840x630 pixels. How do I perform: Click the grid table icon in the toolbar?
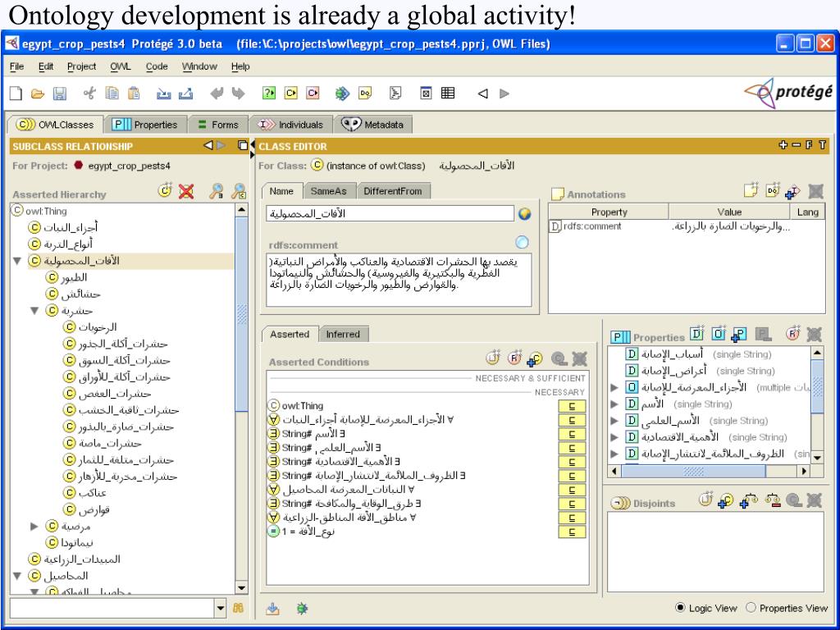coord(448,94)
